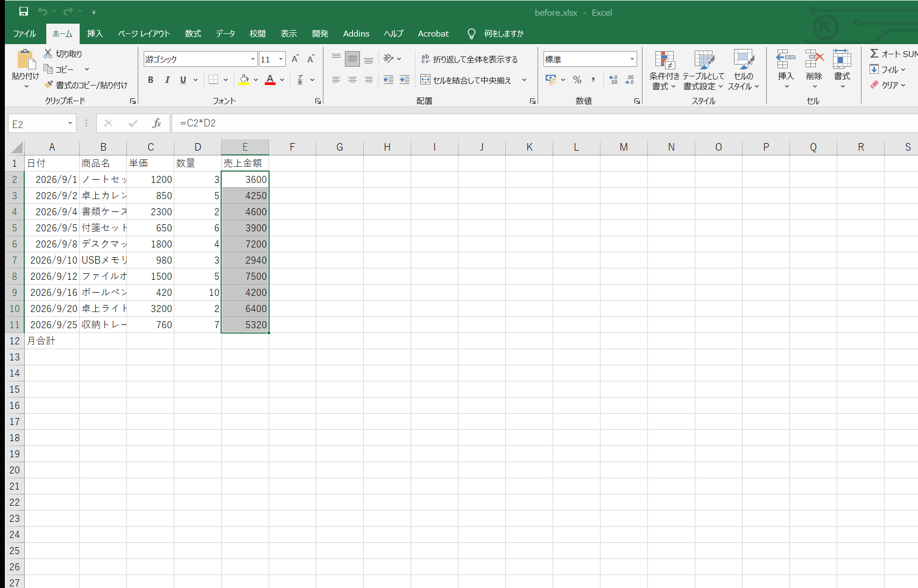918x588 pixels.
Task: Click オート SUM button
Action: pos(893,53)
